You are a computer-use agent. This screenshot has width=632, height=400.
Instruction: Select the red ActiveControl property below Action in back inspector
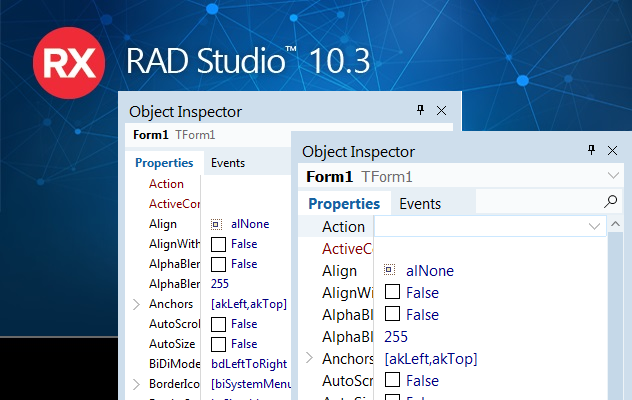click(x=174, y=204)
